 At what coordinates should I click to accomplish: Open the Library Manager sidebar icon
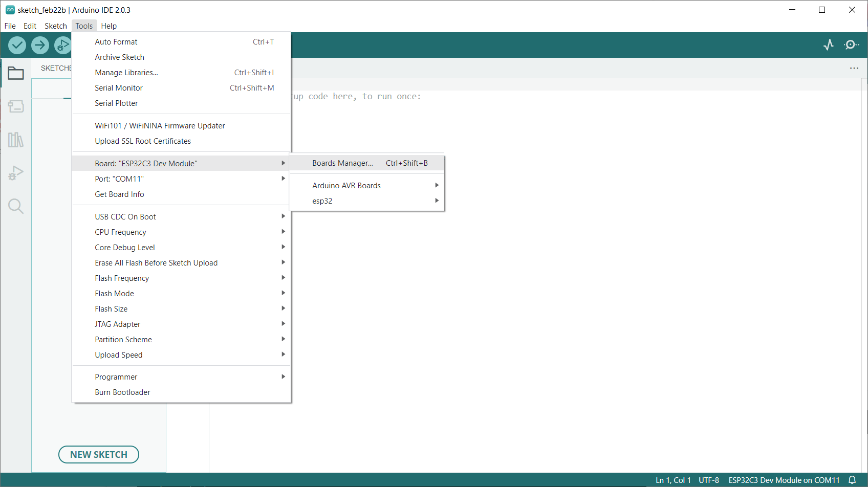pos(16,140)
